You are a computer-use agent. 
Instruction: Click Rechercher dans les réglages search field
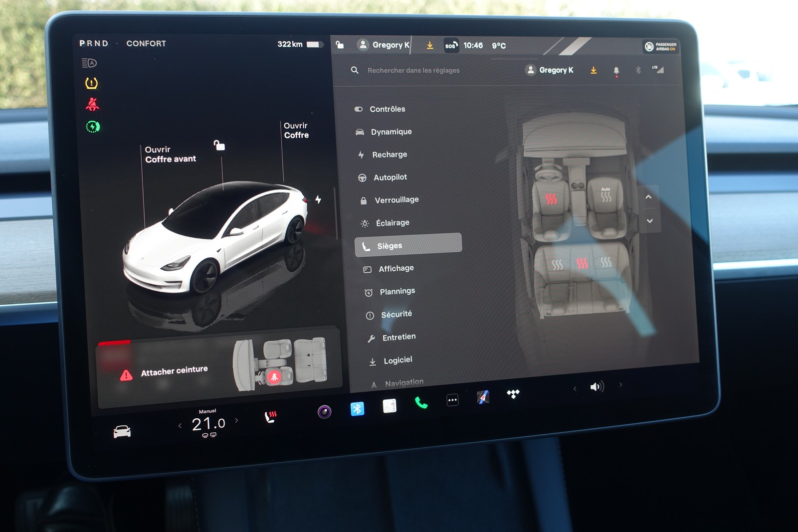coord(413,70)
